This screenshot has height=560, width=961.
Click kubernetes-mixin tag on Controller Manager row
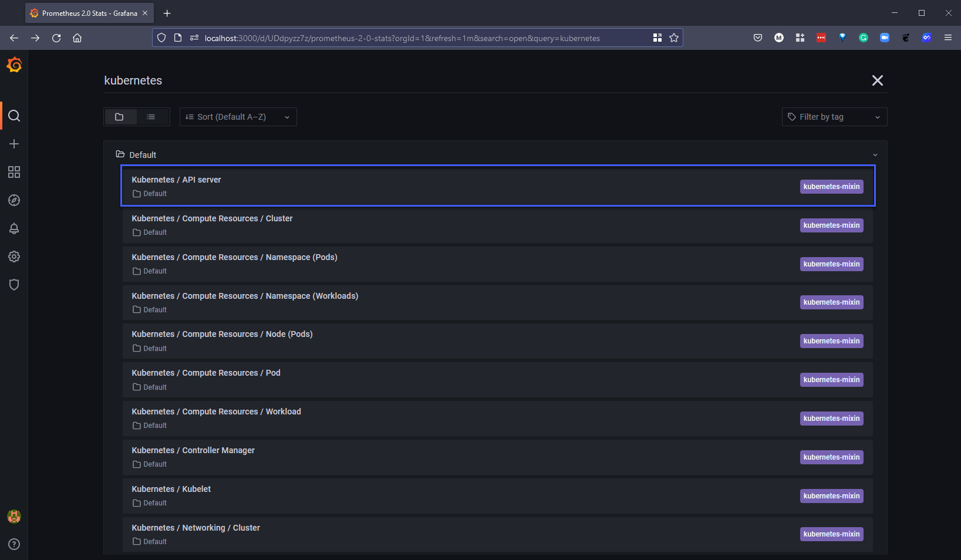coord(831,457)
